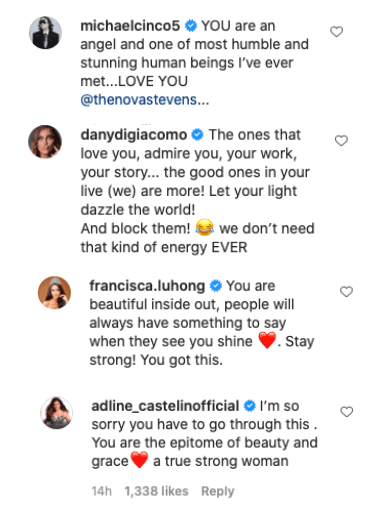Open the michaelcinco5 username link
This screenshot has height=508, width=384.
[130, 26]
